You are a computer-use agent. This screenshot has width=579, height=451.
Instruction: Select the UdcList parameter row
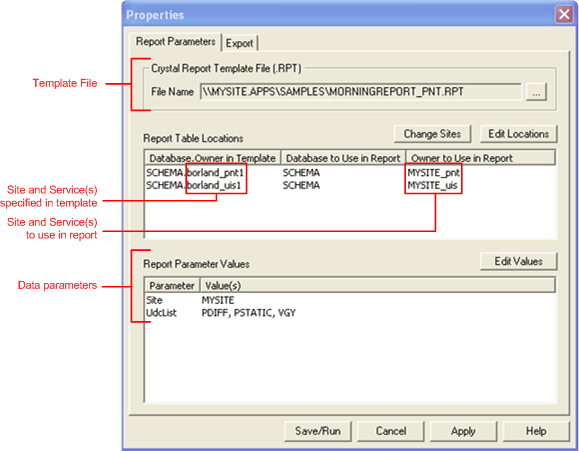coord(350,313)
